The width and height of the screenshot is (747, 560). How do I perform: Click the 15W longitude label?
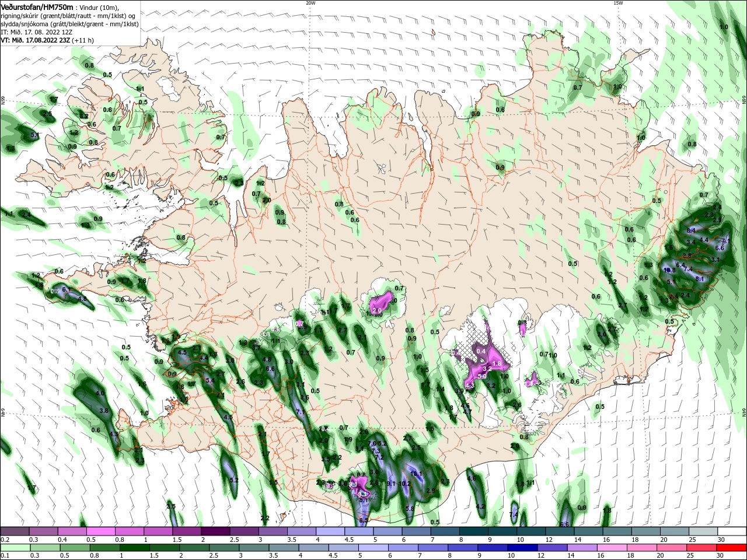pyautogui.click(x=618, y=3)
